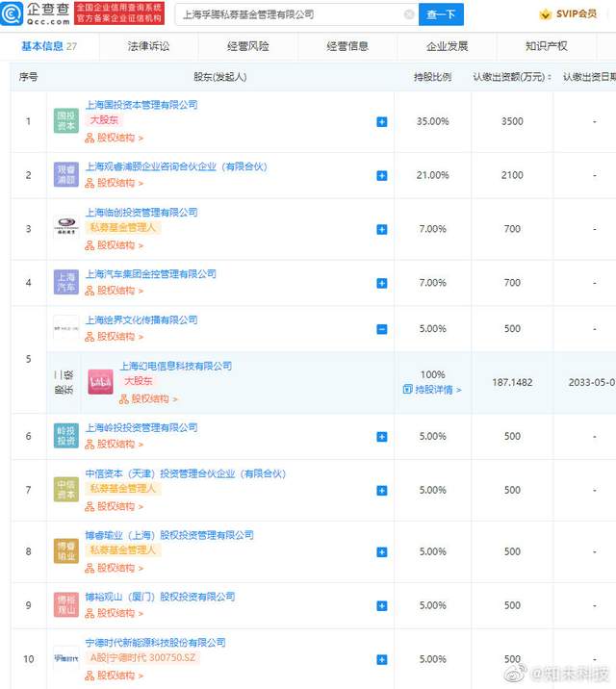616x689 pixels.
Task: Clear the search box with the X icon
Action: click(409, 14)
